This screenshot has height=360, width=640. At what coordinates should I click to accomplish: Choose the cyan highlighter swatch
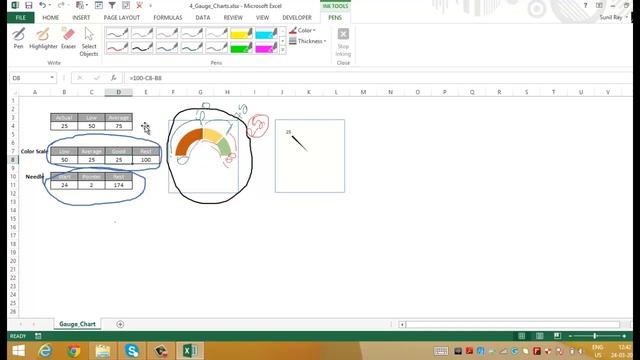266,33
